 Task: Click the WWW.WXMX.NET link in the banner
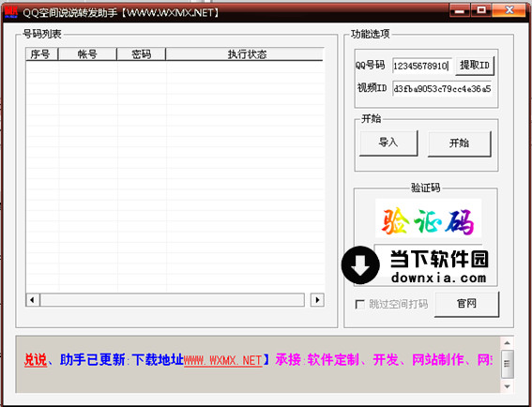pos(223,360)
